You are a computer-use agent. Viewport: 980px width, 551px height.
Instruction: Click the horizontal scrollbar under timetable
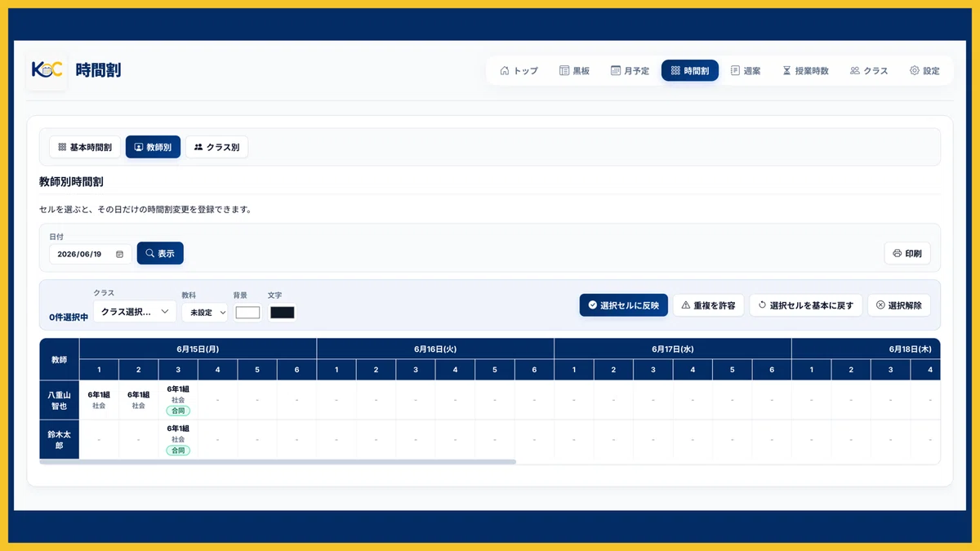point(278,462)
